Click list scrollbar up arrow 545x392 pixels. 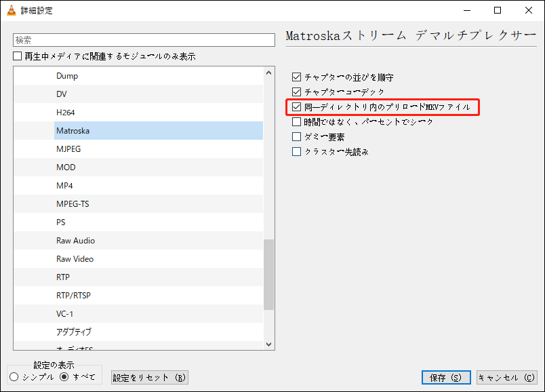point(268,73)
